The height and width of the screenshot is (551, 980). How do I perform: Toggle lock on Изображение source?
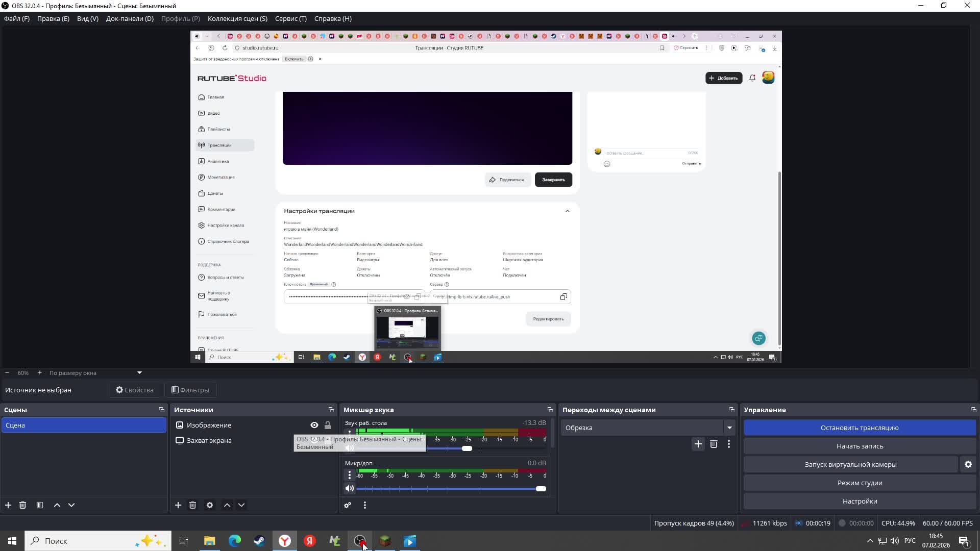click(328, 425)
